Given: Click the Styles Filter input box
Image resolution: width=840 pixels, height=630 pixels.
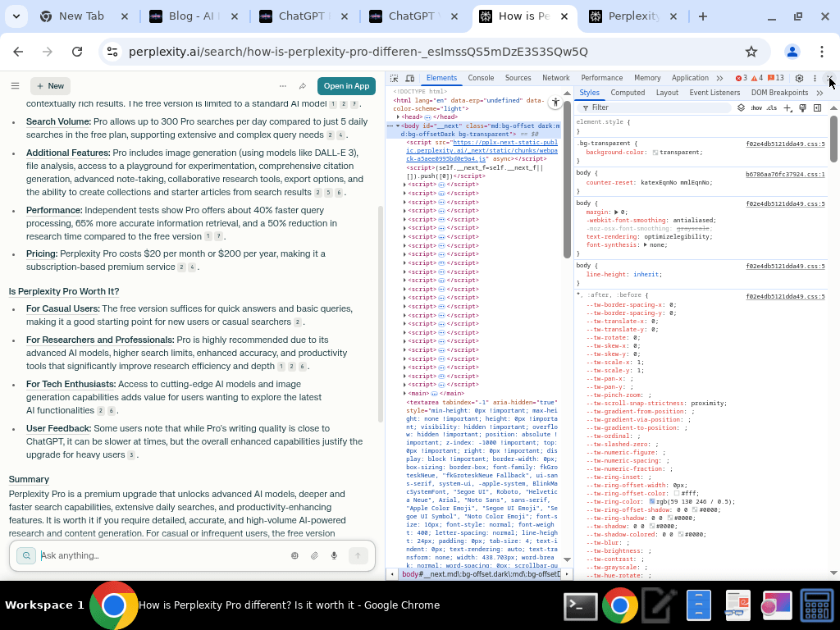Looking at the screenshot, I should (x=656, y=107).
